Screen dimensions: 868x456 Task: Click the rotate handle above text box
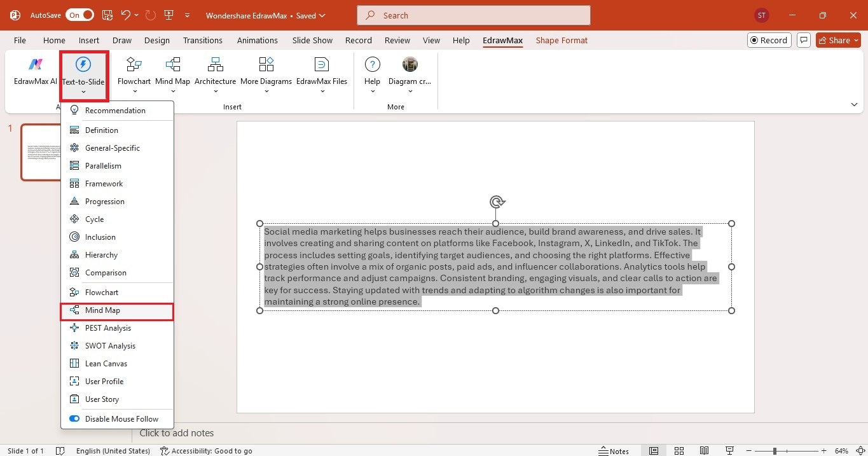click(497, 202)
